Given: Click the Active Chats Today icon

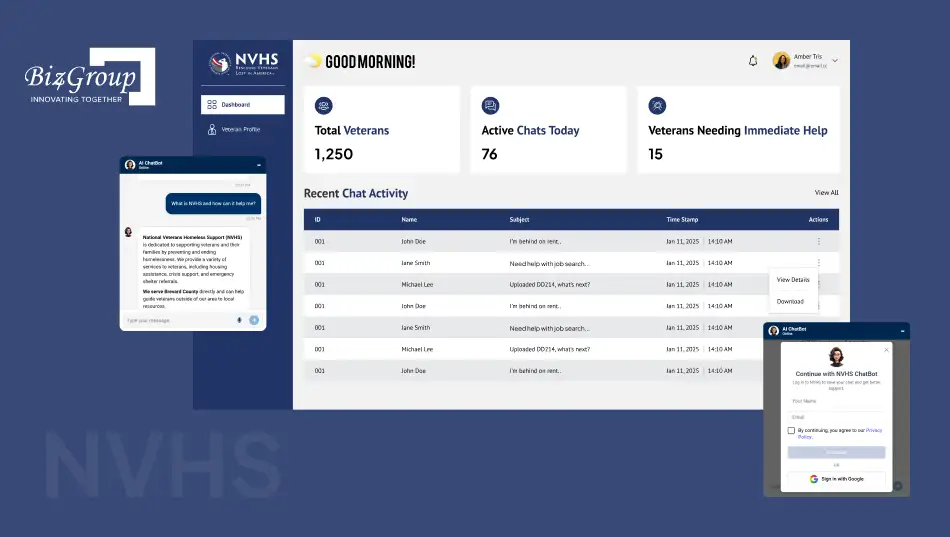Looking at the screenshot, I should tap(490, 105).
